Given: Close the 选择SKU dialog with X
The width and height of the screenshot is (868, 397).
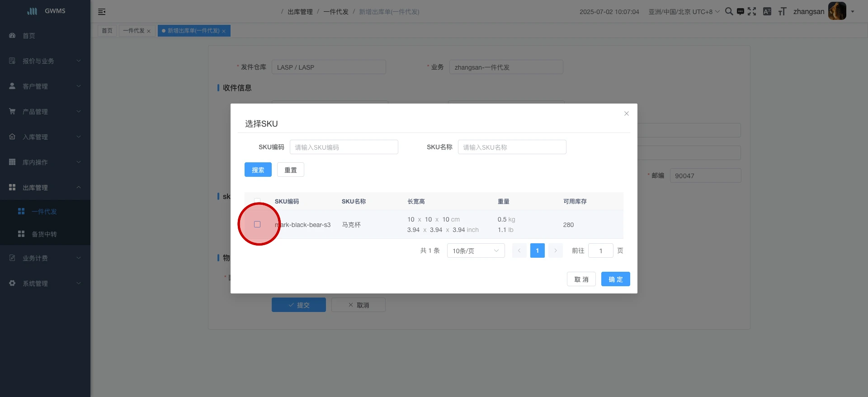Looking at the screenshot, I should 626,113.
